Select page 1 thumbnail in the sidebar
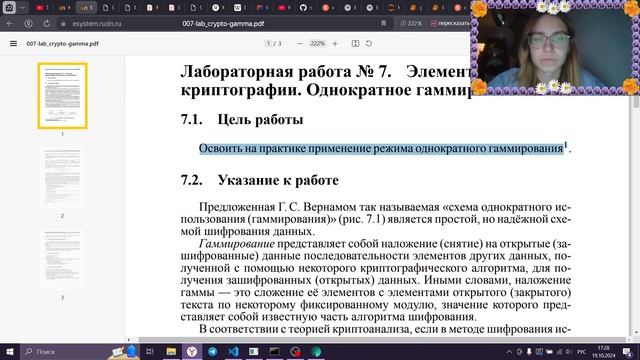 (62, 96)
